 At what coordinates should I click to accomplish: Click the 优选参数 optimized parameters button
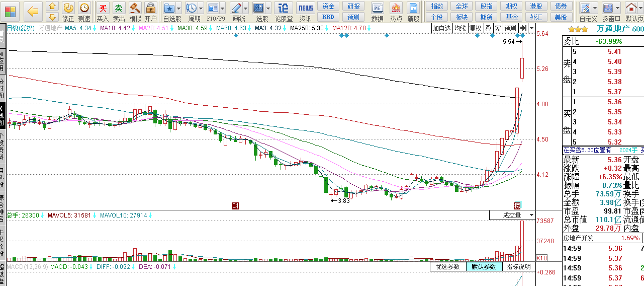click(447, 267)
